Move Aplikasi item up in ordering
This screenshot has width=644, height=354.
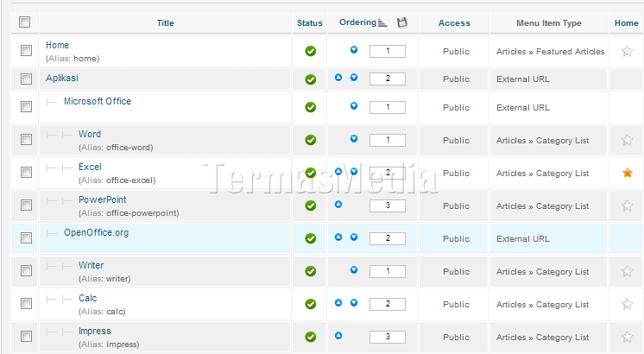[x=338, y=77]
